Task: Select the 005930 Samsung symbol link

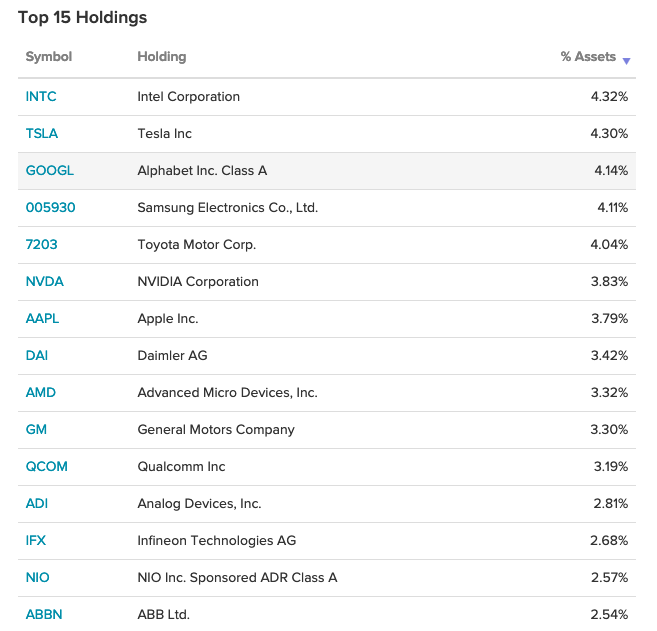Action: (51, 208)
